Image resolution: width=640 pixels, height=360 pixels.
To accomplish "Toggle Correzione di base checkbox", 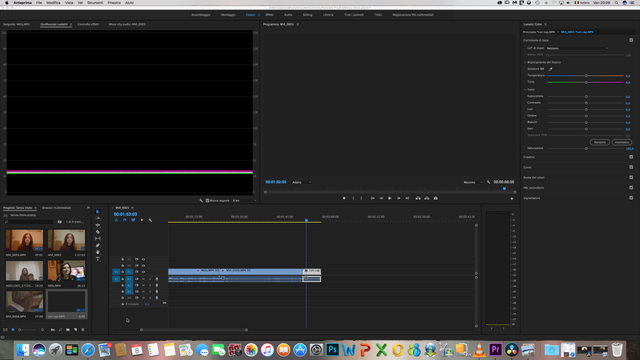I will (x=631, y=40).
